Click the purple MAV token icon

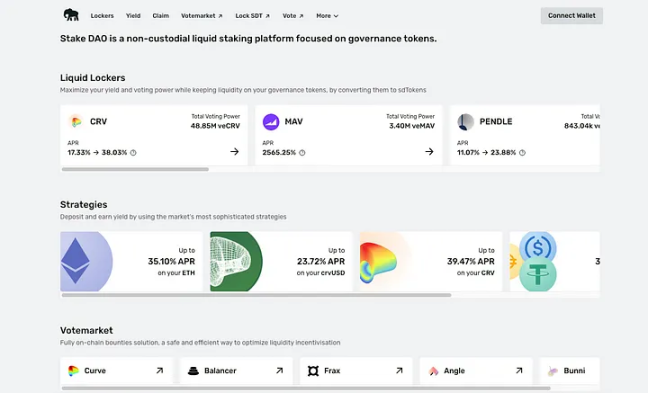tap(271, 122)
